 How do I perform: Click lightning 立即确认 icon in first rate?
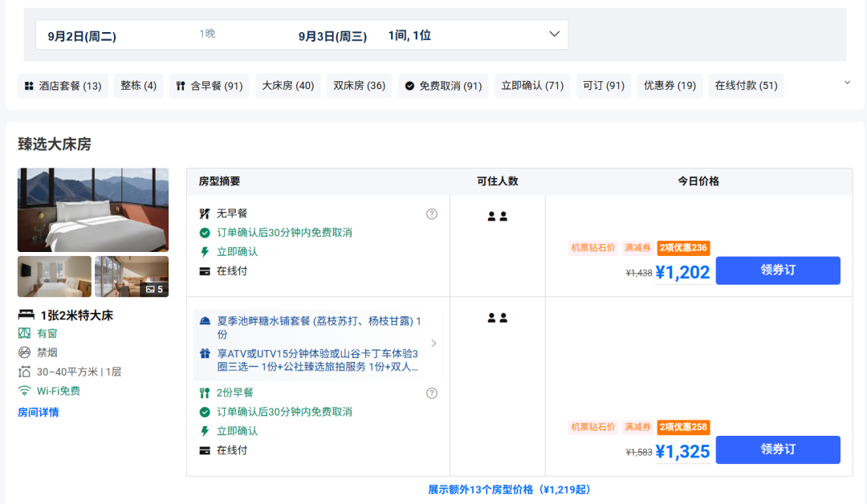pos(205,252)
